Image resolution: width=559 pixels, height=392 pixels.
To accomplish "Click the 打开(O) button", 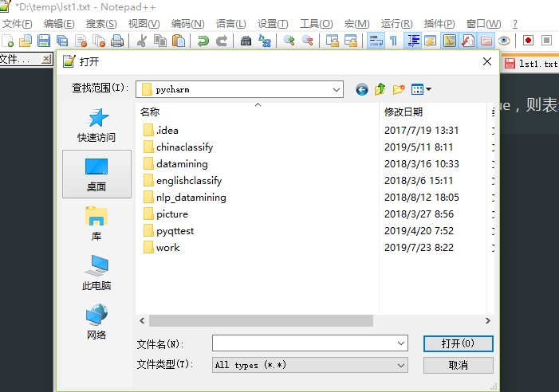I will click(x=458, y=343).
